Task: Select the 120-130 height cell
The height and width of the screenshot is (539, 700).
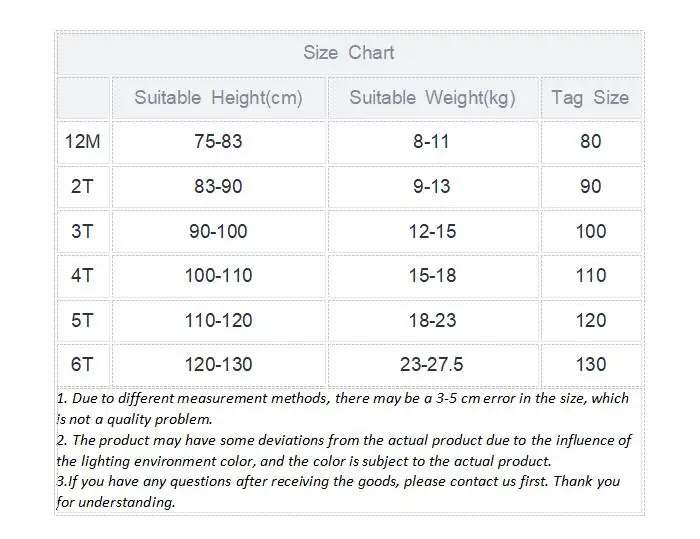Action: [218, 364]
